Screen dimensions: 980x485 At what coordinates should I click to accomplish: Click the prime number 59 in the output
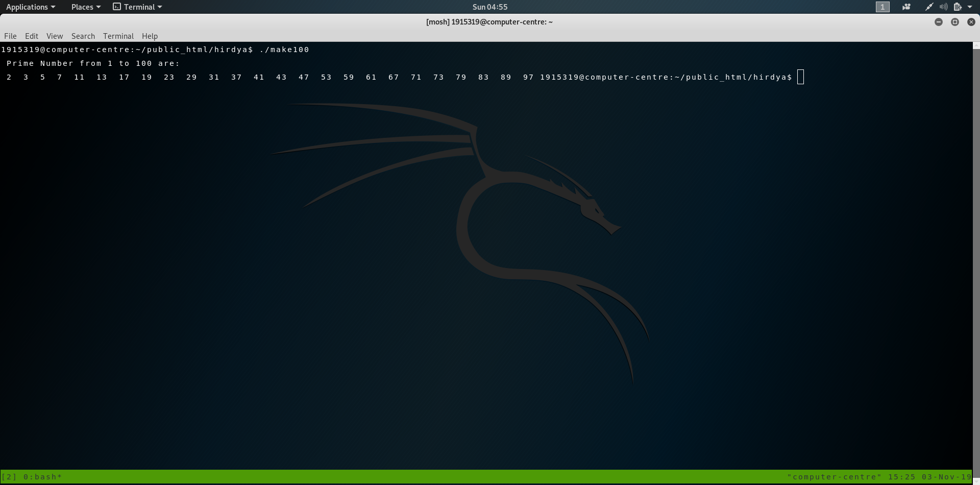click(349, 77)
